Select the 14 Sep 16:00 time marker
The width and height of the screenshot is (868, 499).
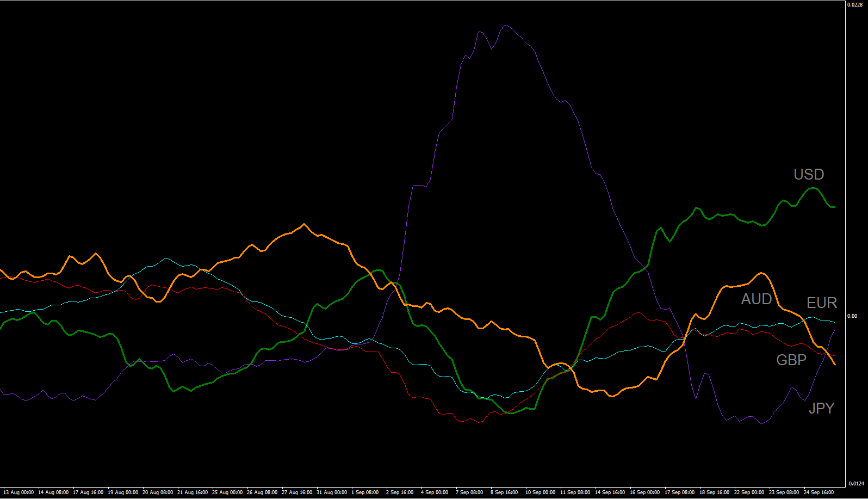coord(610,492)
